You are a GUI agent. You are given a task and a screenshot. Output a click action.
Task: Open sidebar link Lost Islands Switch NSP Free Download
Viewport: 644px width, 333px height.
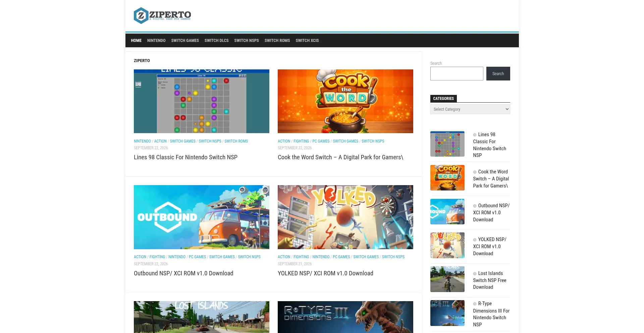tap(490, 280)
